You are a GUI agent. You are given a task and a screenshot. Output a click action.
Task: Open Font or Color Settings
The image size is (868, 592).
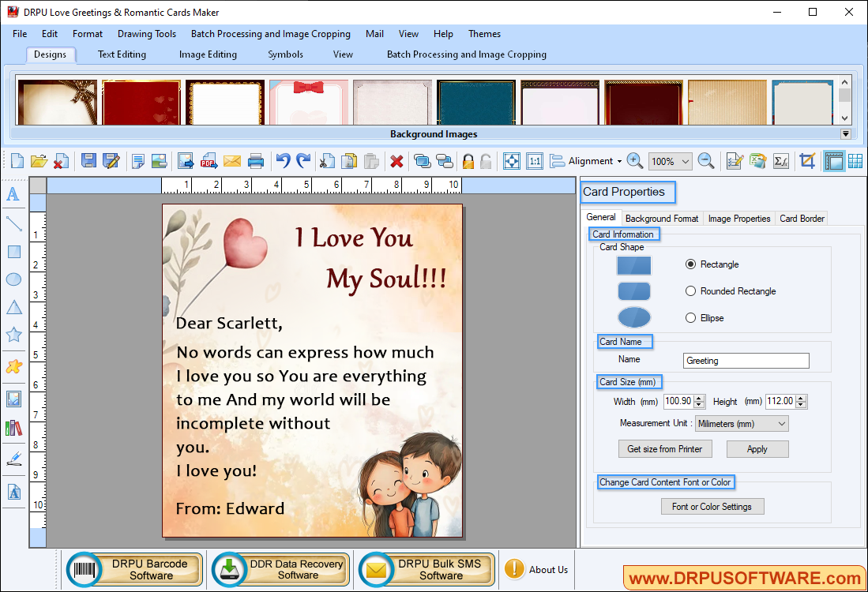point(712,506)
